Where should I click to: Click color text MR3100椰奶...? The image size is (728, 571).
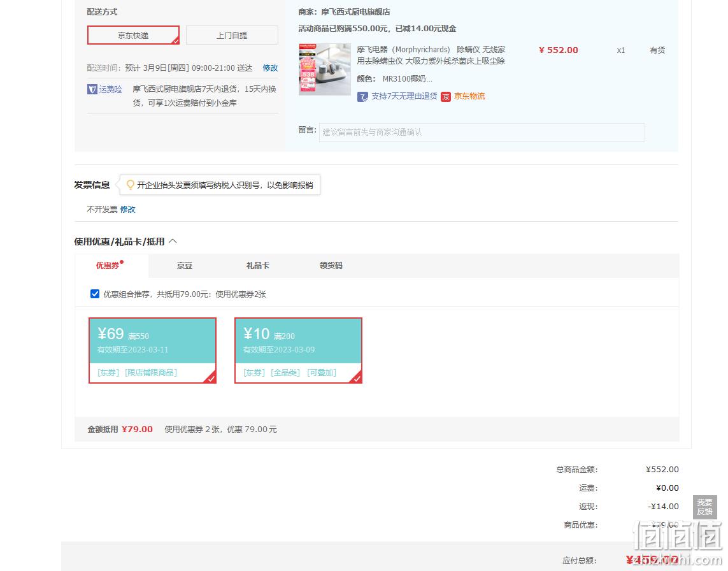coord(407,79)
